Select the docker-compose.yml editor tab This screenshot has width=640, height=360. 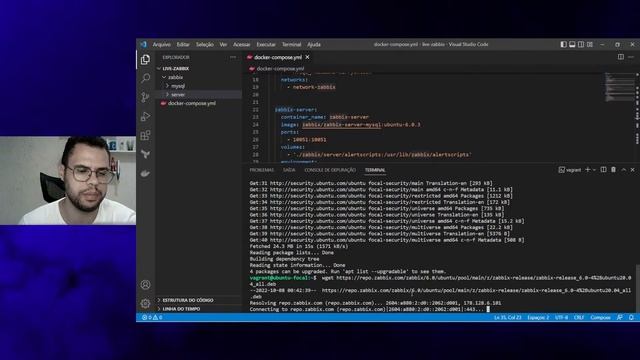(x=278, y=57)
